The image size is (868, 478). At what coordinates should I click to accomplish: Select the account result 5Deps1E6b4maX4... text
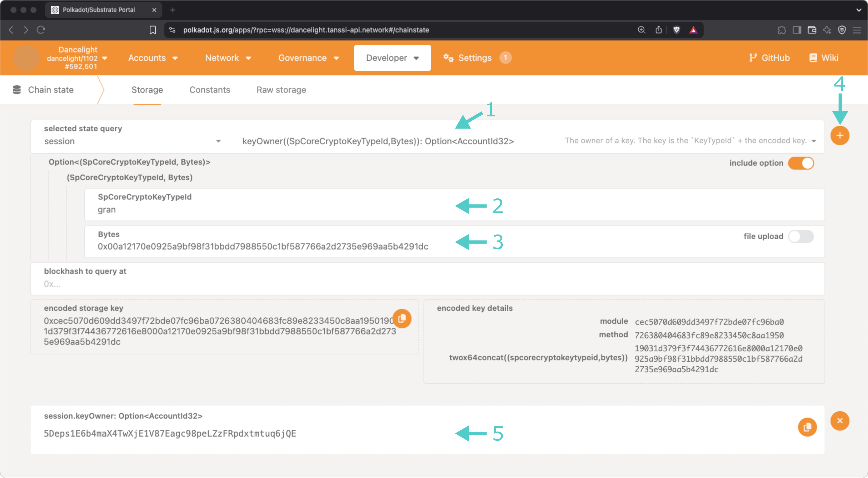[x=170, y=434]
